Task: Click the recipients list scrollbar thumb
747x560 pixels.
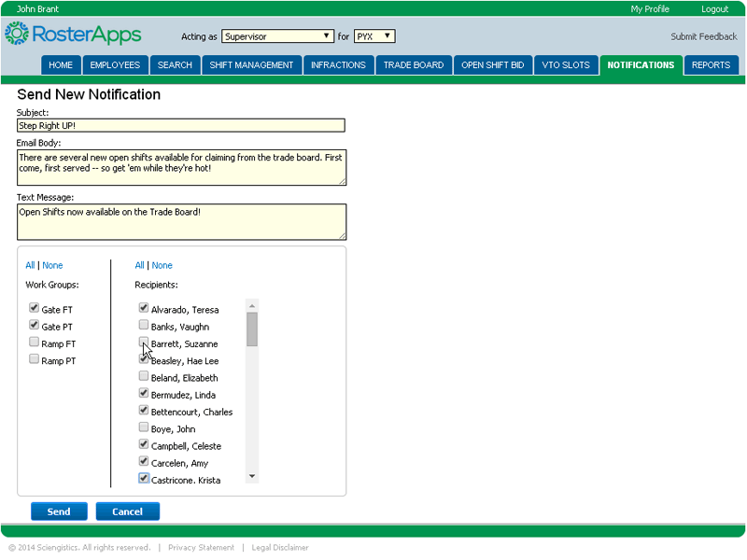Action: pos(252,329)
